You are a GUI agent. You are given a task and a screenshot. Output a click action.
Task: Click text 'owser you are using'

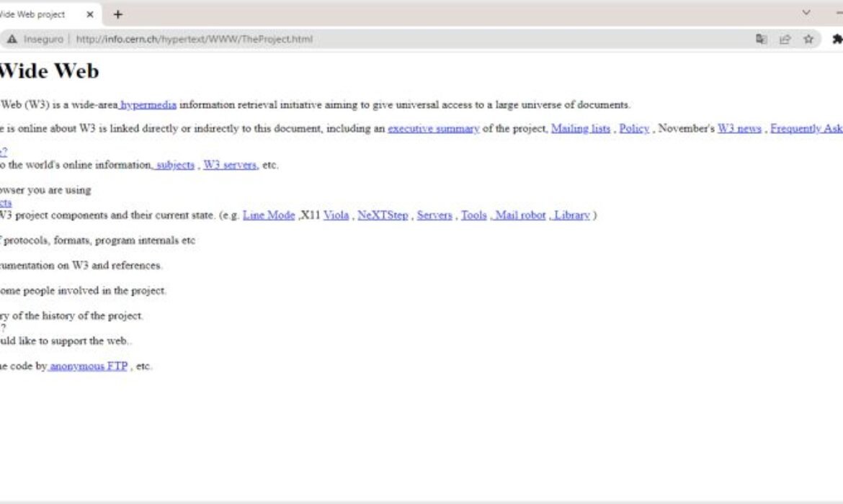[45, 190]
